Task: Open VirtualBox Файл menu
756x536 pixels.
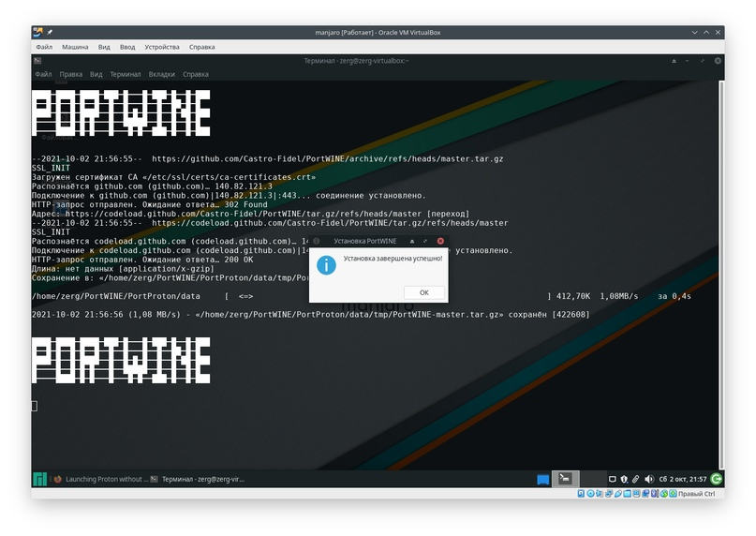Action: tap(44, 47)
